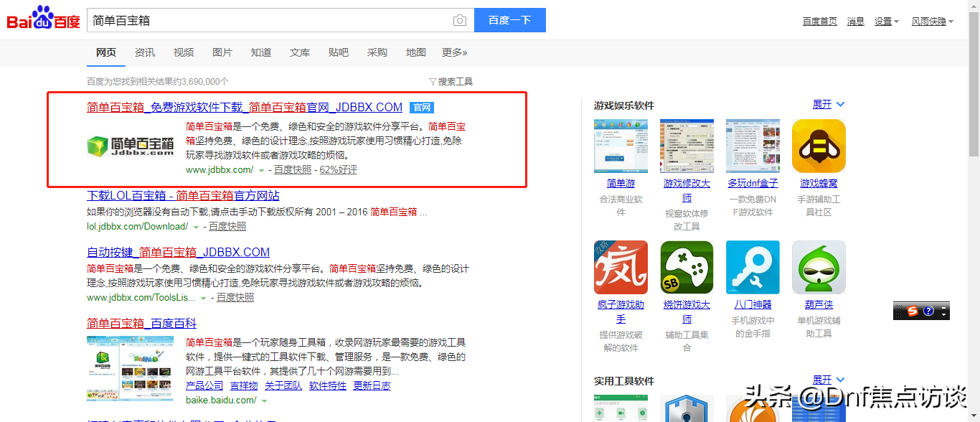Switch to the 采购 tab
Image resolution: width=980 pixels, height=422 pixels.
pos(377,52)
